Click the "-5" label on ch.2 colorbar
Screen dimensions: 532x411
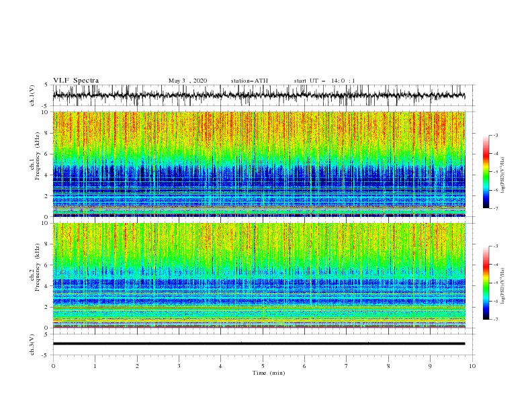[496, 283]
